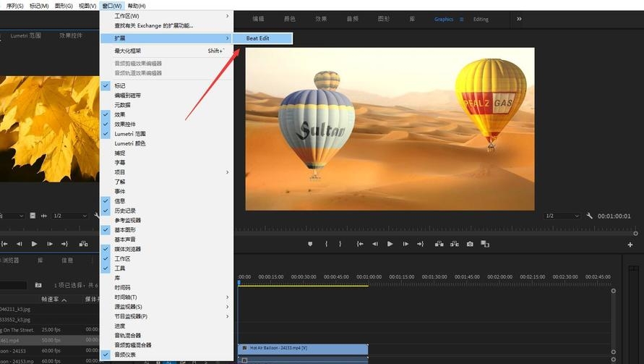Export frame with the camera icon
Viewport: 644px width, 364px height.
point(470,244)
